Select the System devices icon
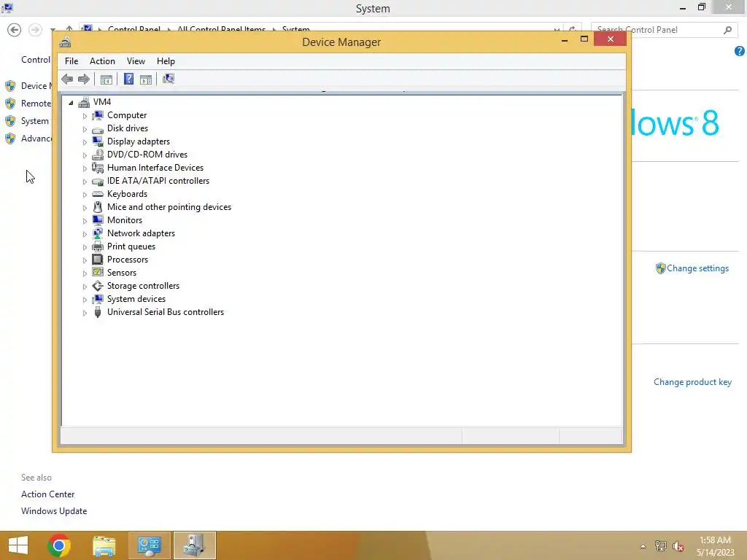The image size is (747, 560). coord(98,299)
